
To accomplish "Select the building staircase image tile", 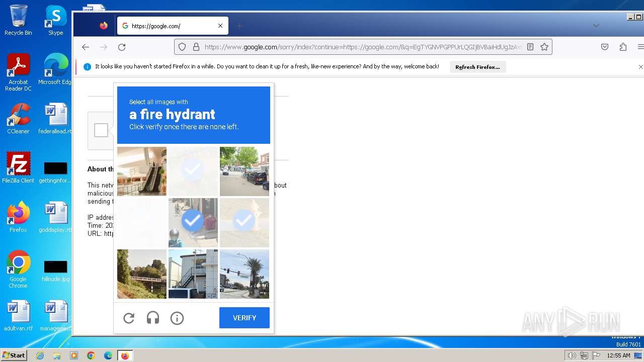I will click(x=193, y=274).
